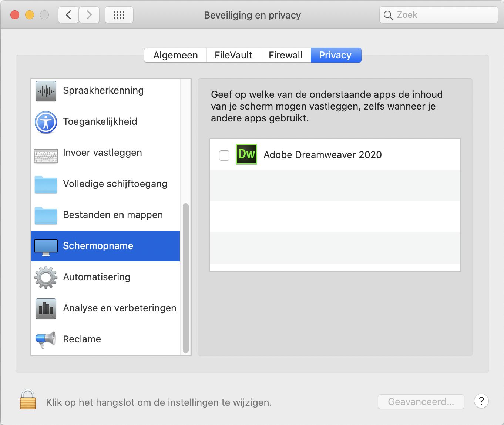Click the Adobe Dreamweaver 2020 app icon
Image resolution: width=504 pixels, height=425 pixels.
coord(247,155)
